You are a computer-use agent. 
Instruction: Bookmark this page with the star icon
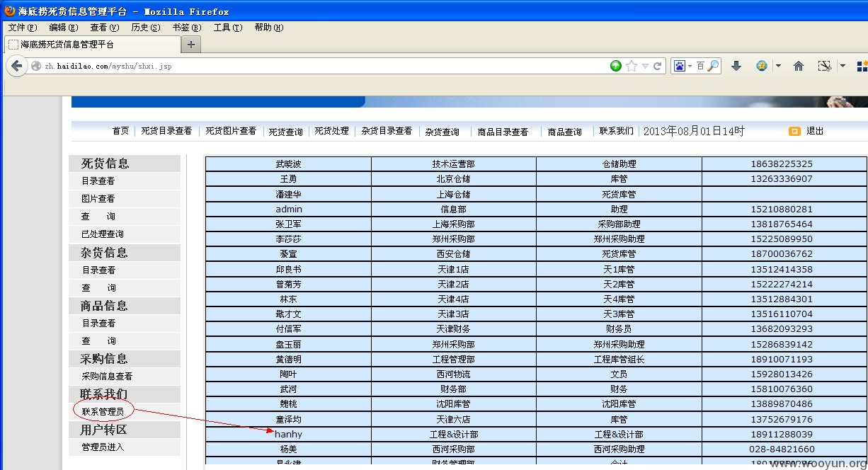point(632,66)
